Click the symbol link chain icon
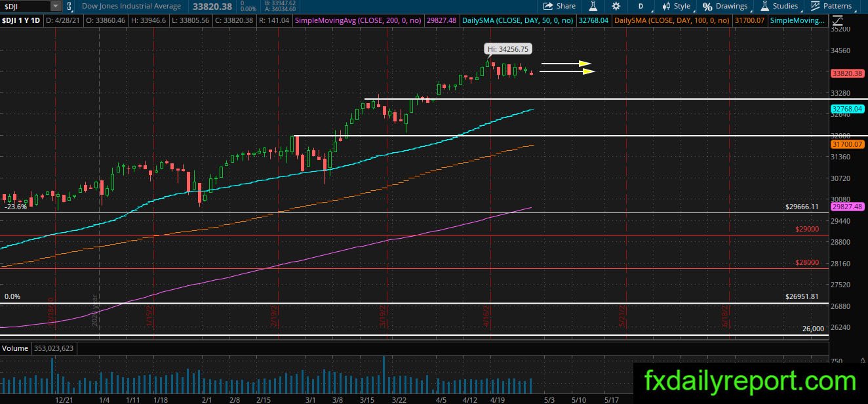Viewport: 868px width, 404px height. 69,6
